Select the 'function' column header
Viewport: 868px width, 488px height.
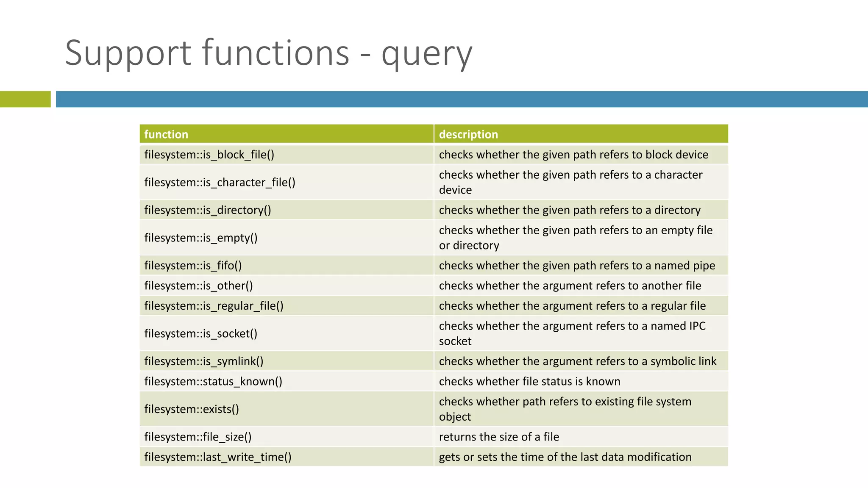pos(287,134)
